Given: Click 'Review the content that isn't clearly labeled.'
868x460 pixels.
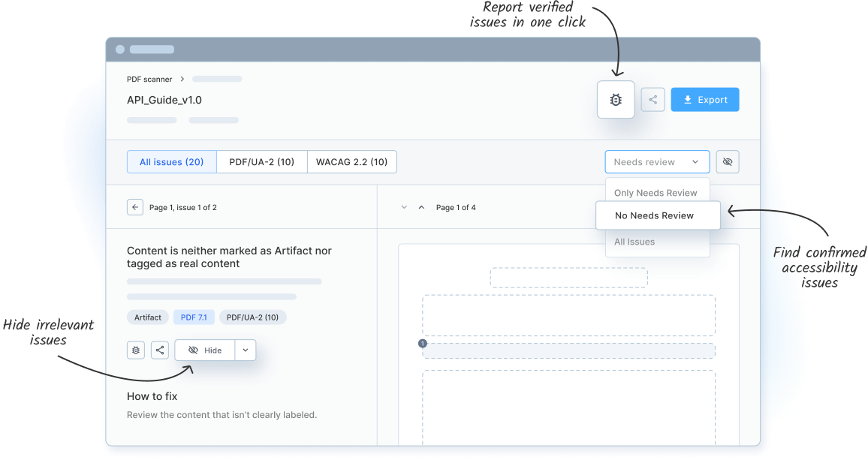Looking at the screenshot, I should [222, 415].
